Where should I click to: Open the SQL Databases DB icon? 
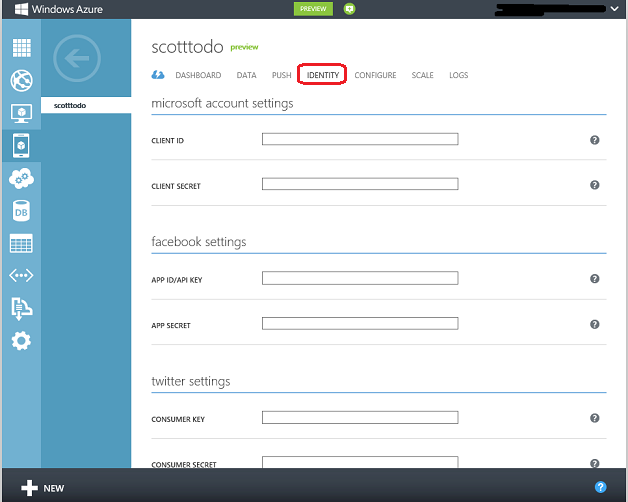pyautogui.click(x=21, y=211)
